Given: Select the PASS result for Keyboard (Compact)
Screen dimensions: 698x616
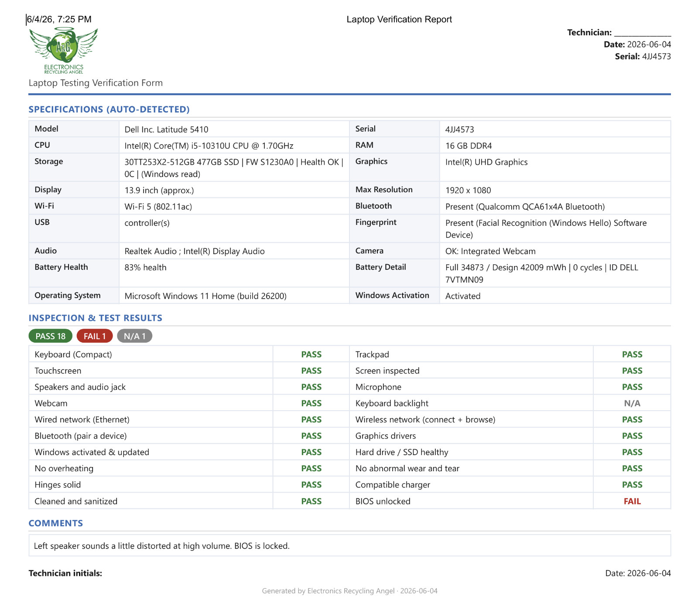Looking at the screenshot, I should [x=311, y=354].
